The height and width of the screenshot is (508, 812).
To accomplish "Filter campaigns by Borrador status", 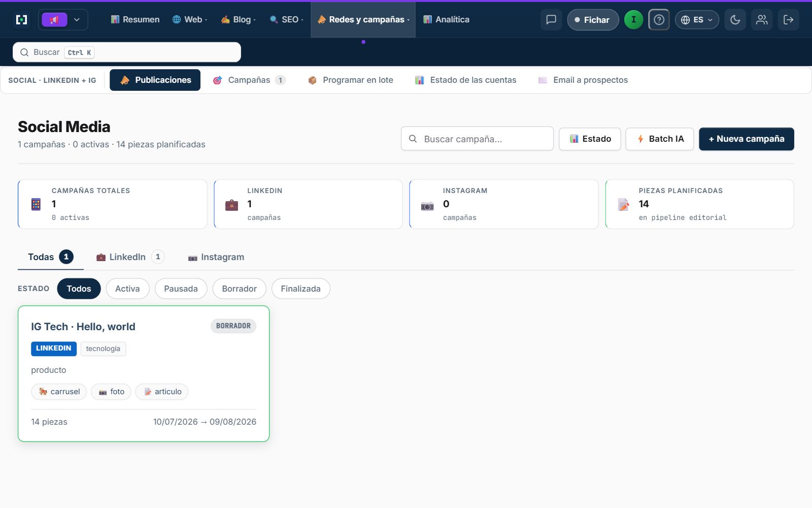I will (x=239, y=289).
